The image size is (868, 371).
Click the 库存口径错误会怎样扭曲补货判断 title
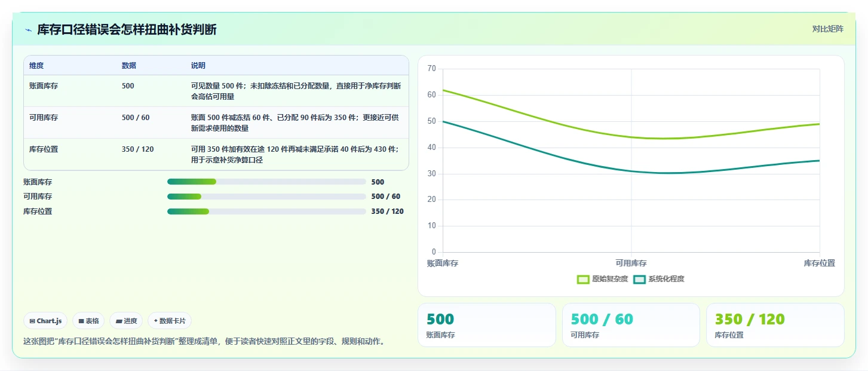(x=127, y=30)
